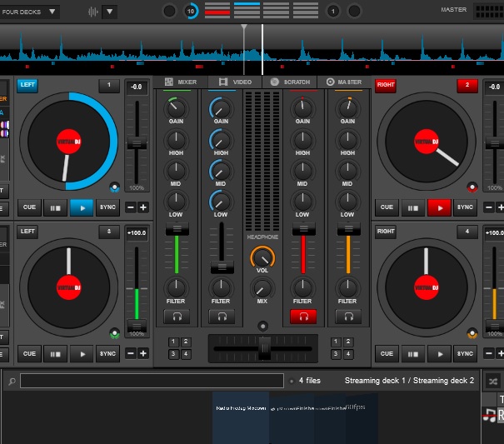
Task: Click the green channel GAIN knob
Action: coord(176,108)
